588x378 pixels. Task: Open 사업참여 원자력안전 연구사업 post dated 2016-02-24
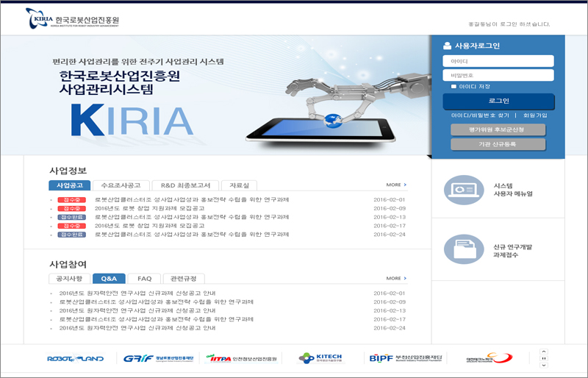(137, 328)
